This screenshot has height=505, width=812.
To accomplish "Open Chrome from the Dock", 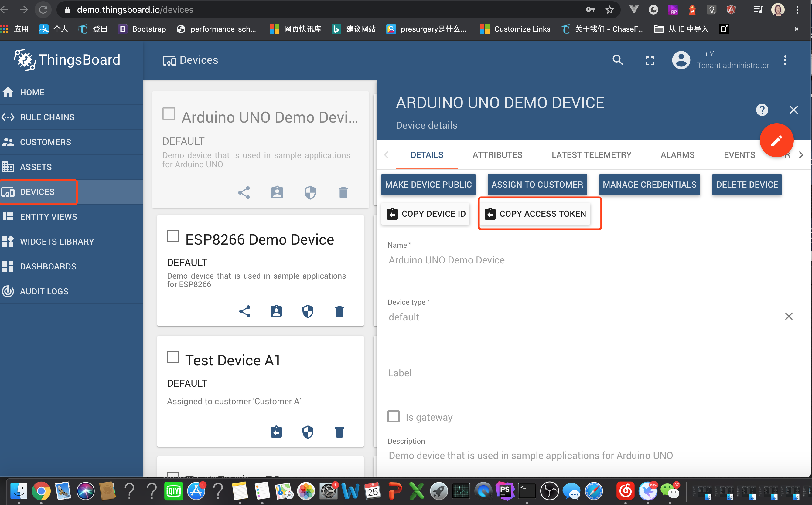I will tap(41, 491).
